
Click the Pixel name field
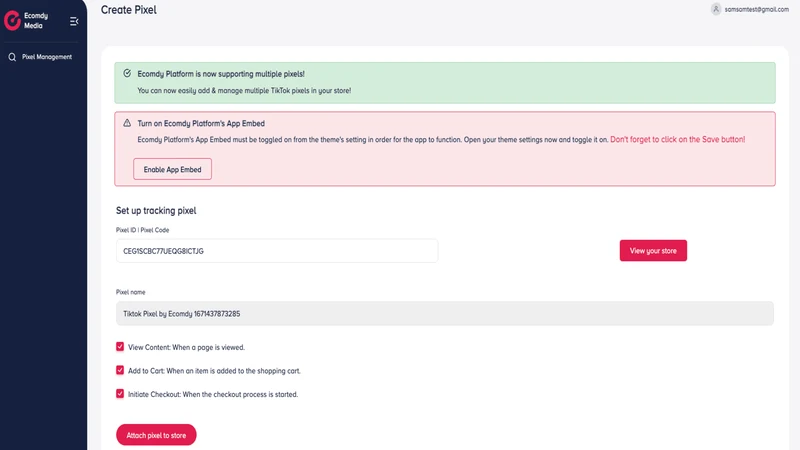(444, 313)
